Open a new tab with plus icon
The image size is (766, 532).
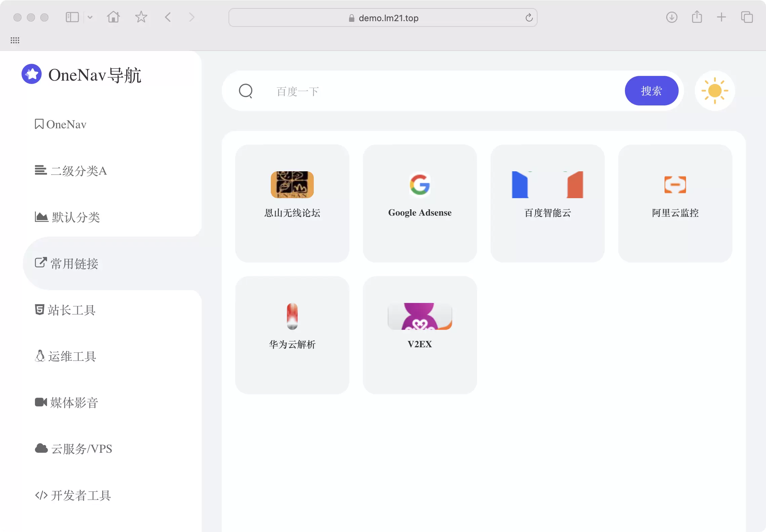point(721,17)
